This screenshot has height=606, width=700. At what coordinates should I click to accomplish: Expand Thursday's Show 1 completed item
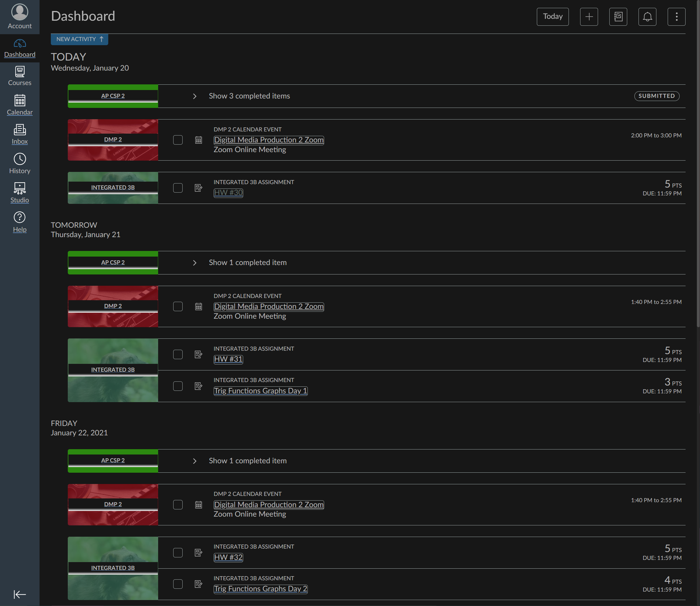[x=247, y=263]
